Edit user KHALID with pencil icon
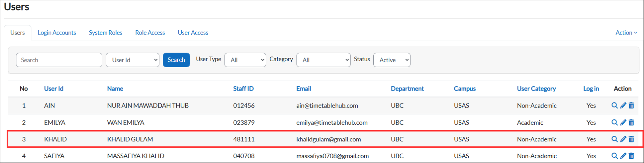The image size is (644, 163). pyautogui.click(x=623, y=139)
